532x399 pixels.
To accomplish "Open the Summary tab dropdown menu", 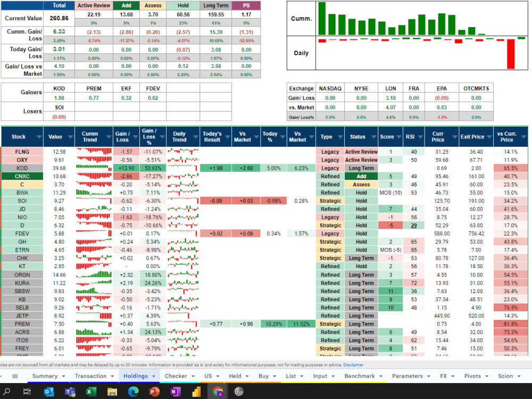I will [x=63, y=376].
